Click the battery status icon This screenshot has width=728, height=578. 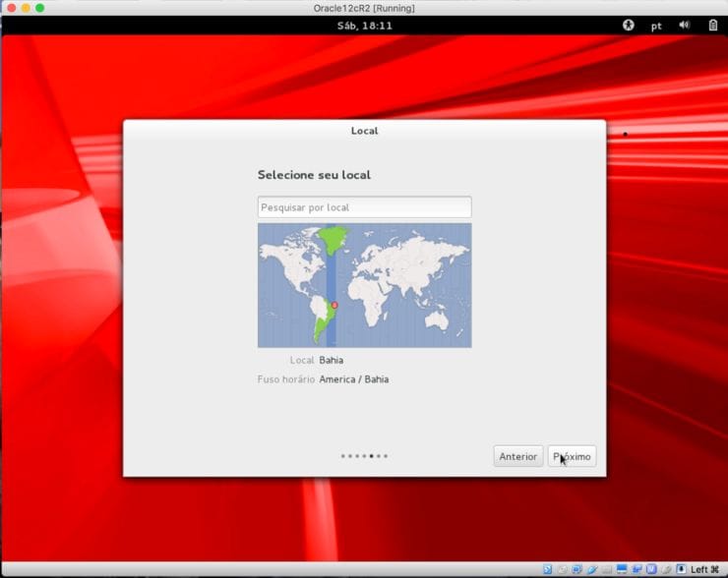[x=712, y=26]
